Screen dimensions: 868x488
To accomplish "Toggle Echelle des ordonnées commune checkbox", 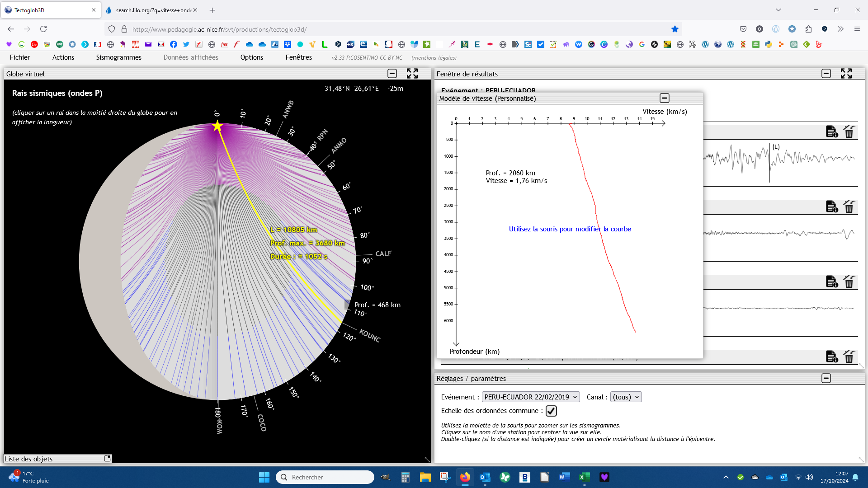I will click(x=551, y=411).
